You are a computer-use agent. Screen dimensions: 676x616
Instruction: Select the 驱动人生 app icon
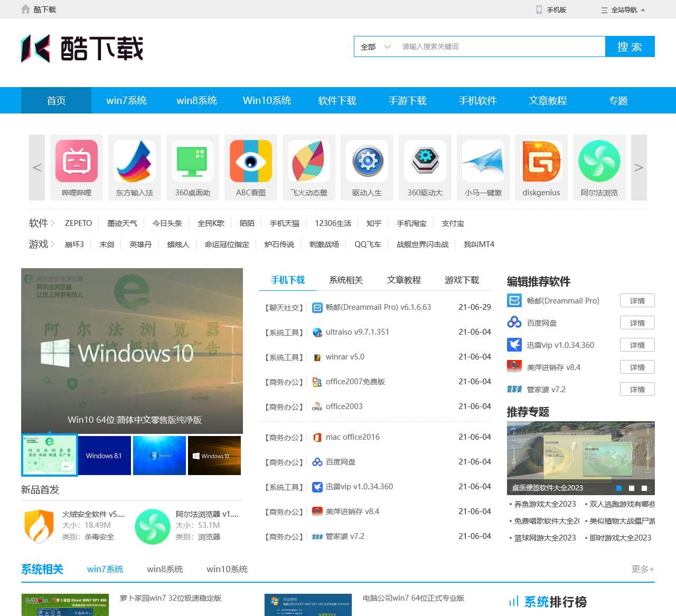click(367, 162)
